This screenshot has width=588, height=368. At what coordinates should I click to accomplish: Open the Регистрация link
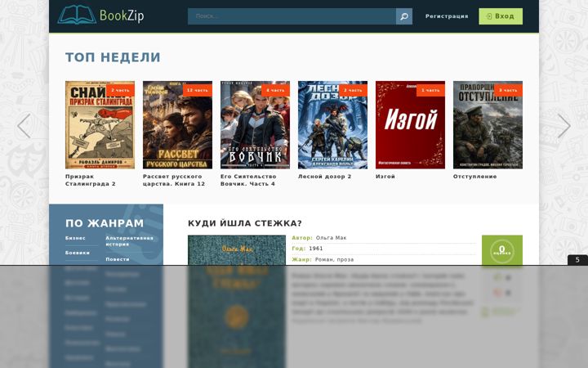pyautogui.click(x=447, y=16)
